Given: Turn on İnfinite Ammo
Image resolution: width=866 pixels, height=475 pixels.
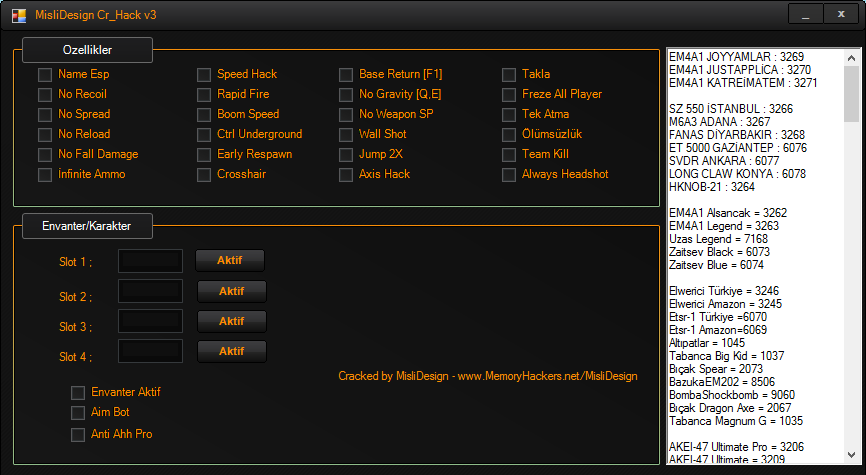Looking at the screenshot, I should (45, 175).
